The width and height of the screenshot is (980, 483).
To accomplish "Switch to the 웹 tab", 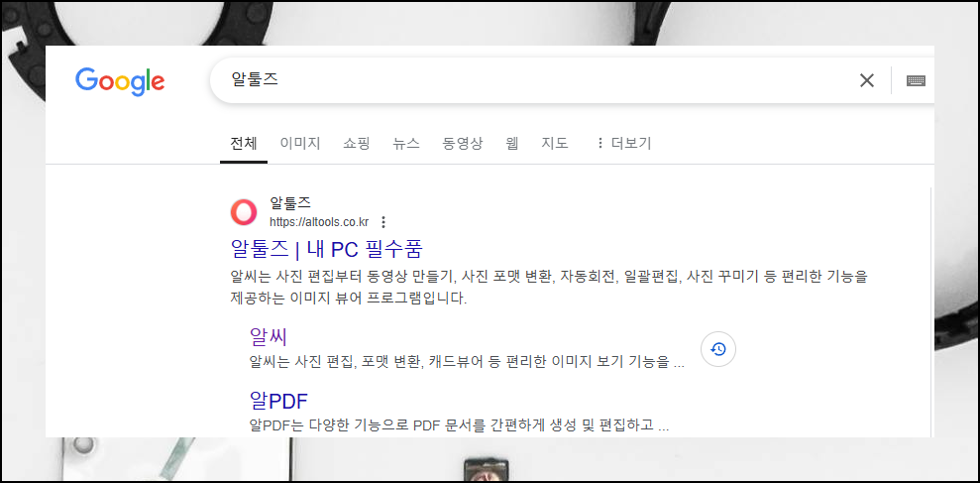I will [x=512, y=143].
